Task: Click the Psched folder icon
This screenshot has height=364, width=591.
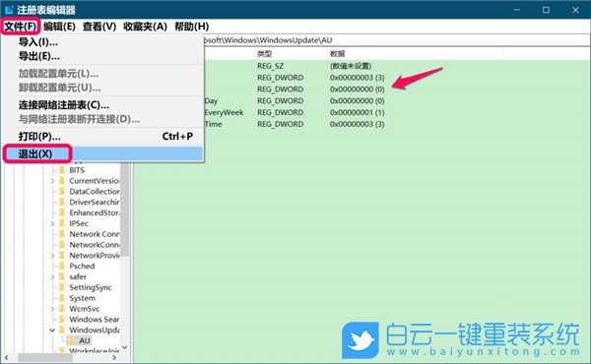Action: (62, 266)
